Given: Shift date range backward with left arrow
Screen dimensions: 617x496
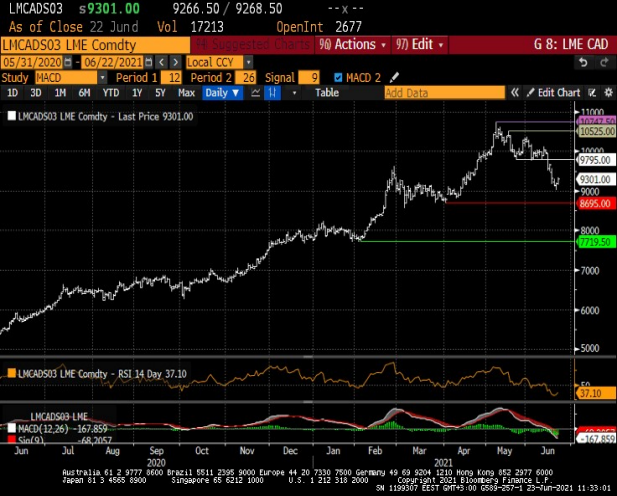Looking at the screenshot, I should coord(161,62).
